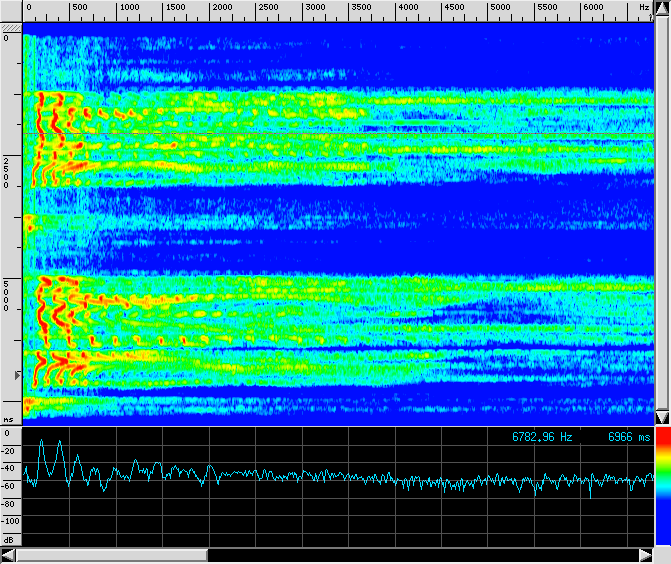Click the 3000 mark on the frequency ruler

pyautogui.click(x=315, y=8)
